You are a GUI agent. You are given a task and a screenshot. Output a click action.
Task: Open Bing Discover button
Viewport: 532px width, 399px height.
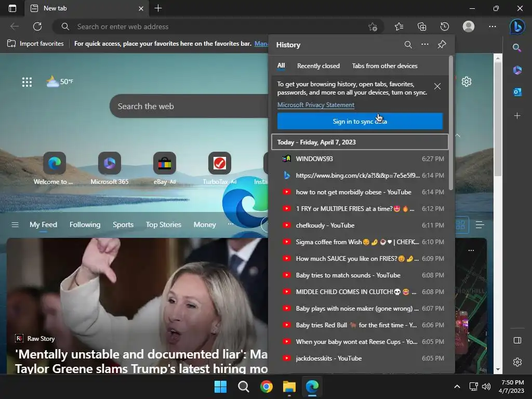point(517,26)
